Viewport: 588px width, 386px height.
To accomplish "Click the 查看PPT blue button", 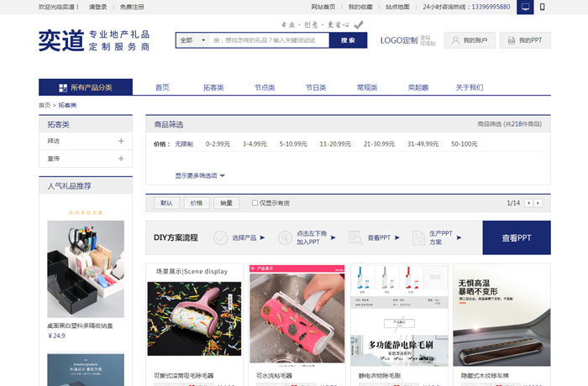I will pos(516,237).
